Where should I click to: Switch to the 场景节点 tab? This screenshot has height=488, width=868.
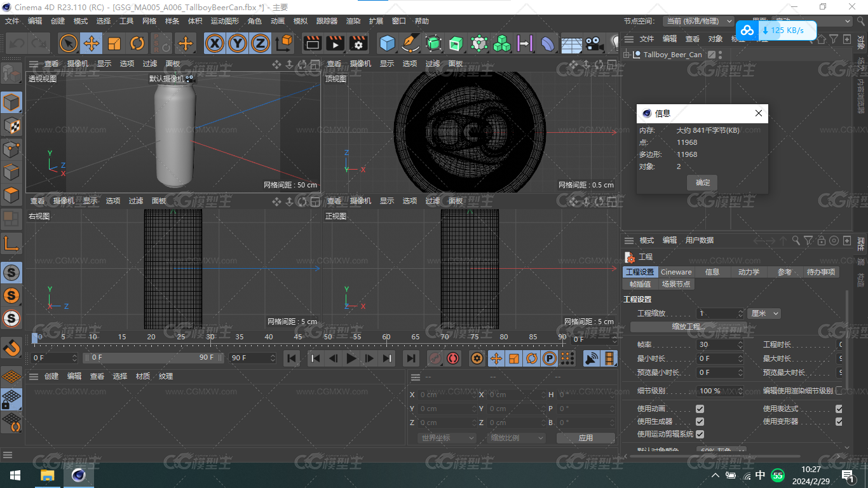675,284
